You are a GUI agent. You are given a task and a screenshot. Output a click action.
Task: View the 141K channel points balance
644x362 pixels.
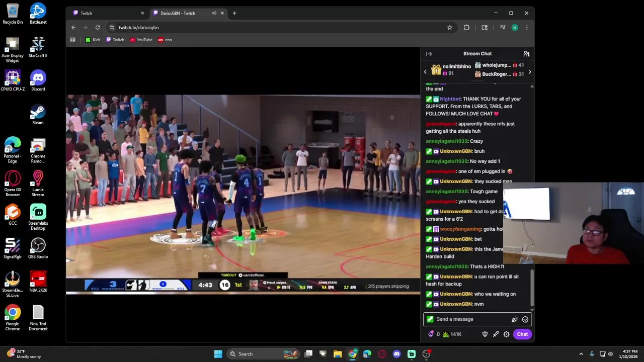452,334
